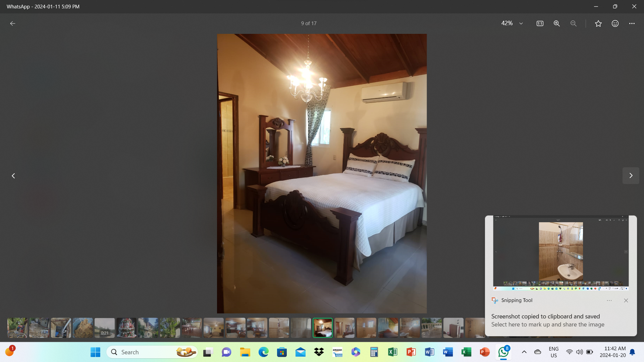Click 'Select here to mark up and share the image'
This screenshot has width=644, height=362.
coord(548,324)
